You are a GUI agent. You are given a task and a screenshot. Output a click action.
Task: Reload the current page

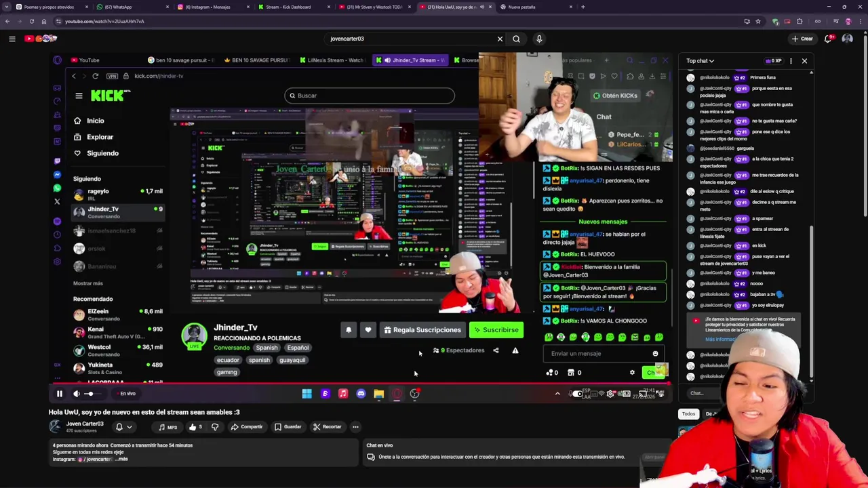[x=32, y=21]
